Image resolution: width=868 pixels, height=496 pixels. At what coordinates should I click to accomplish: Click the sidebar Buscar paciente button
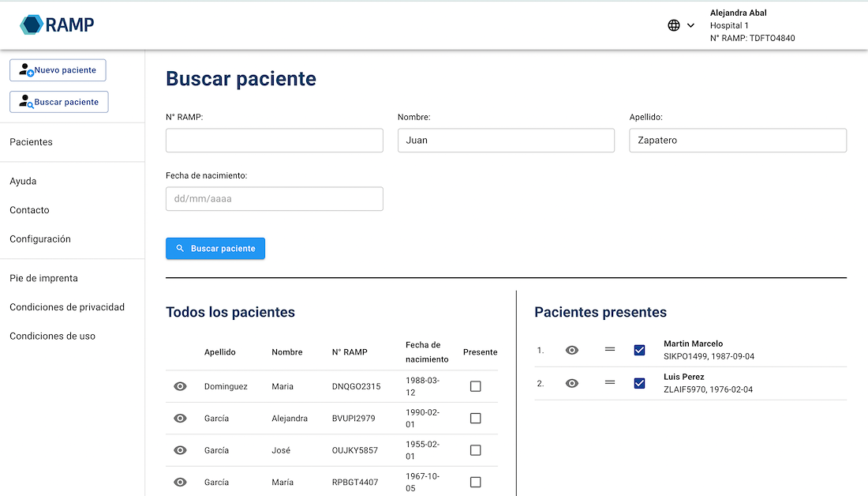[58, 102]
